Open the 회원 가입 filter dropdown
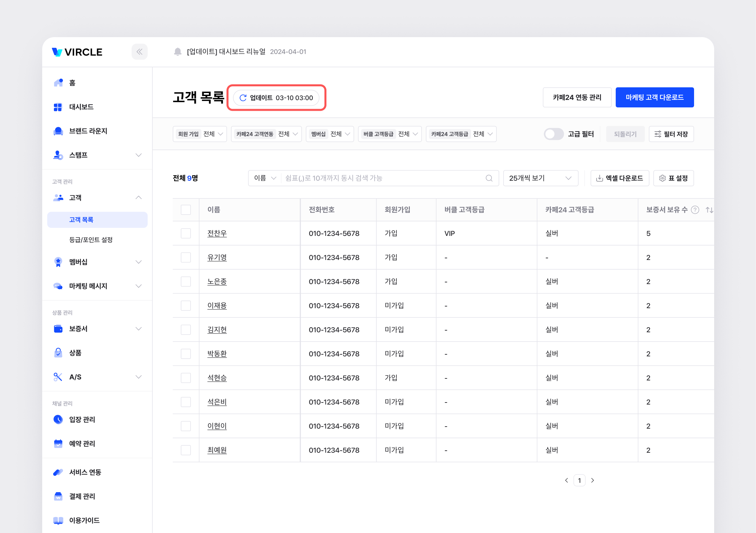This screenshot has height=533, width=756. point(200,134)
